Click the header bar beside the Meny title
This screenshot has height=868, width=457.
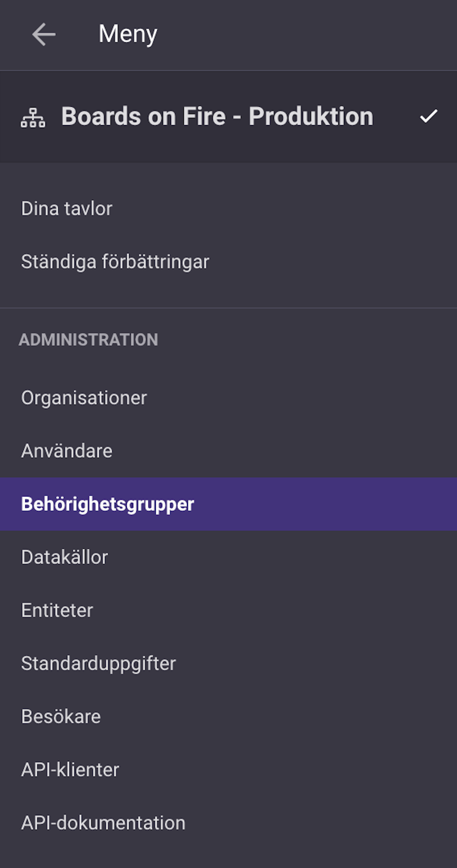tap(308, 35)
